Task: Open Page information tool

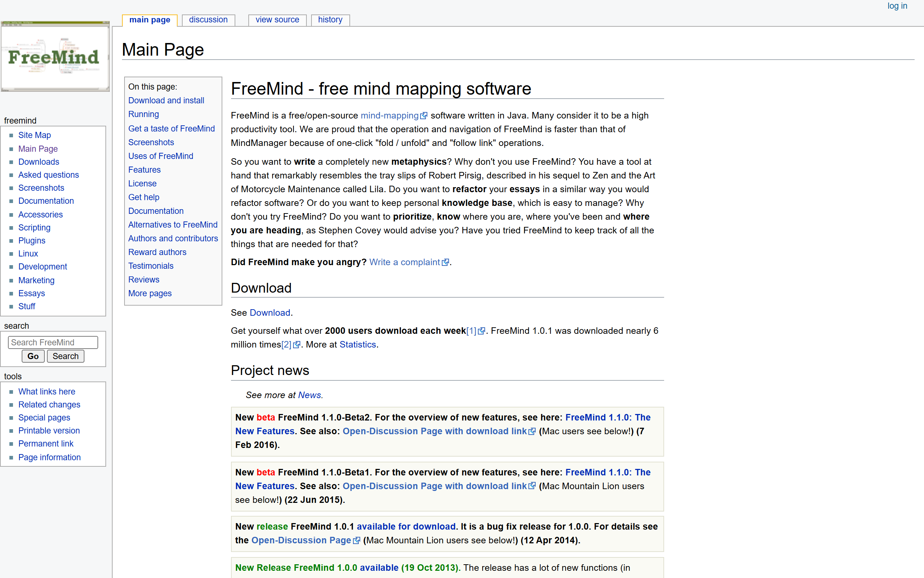Action: pyautogui.click(x=50, y=457)
